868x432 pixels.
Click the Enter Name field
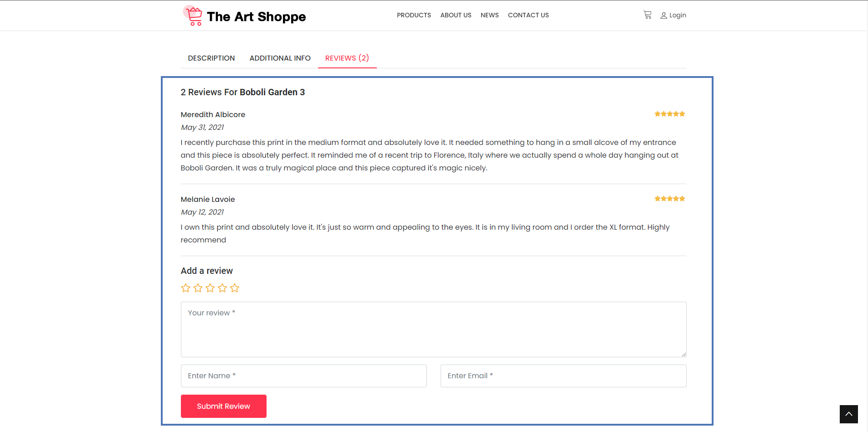[x=303, y=376]
